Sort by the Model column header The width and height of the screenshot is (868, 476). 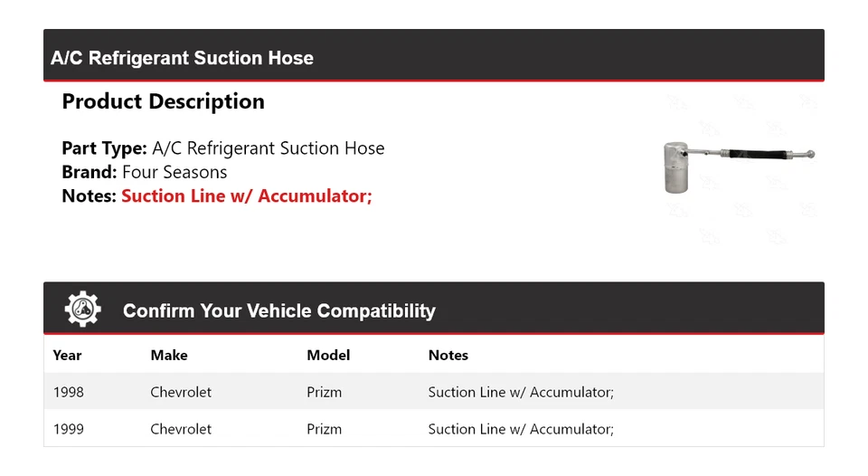point(328,356)
